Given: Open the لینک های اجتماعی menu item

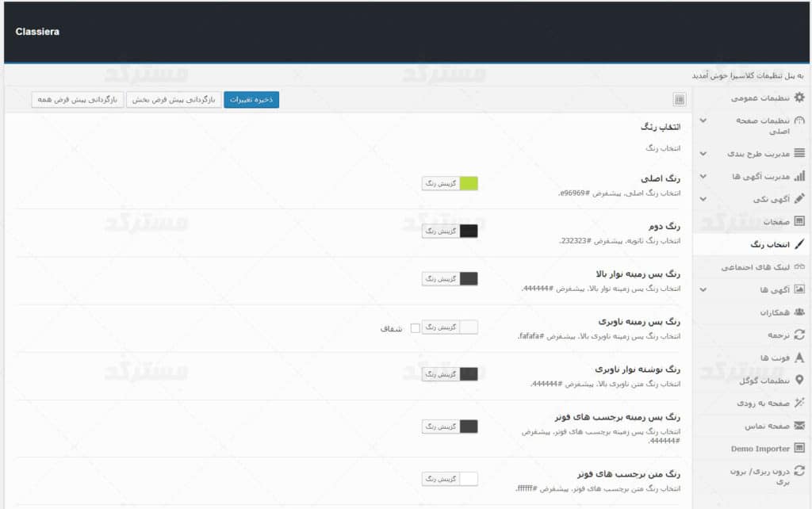Looking at the screenshot, I should (752, 266).
